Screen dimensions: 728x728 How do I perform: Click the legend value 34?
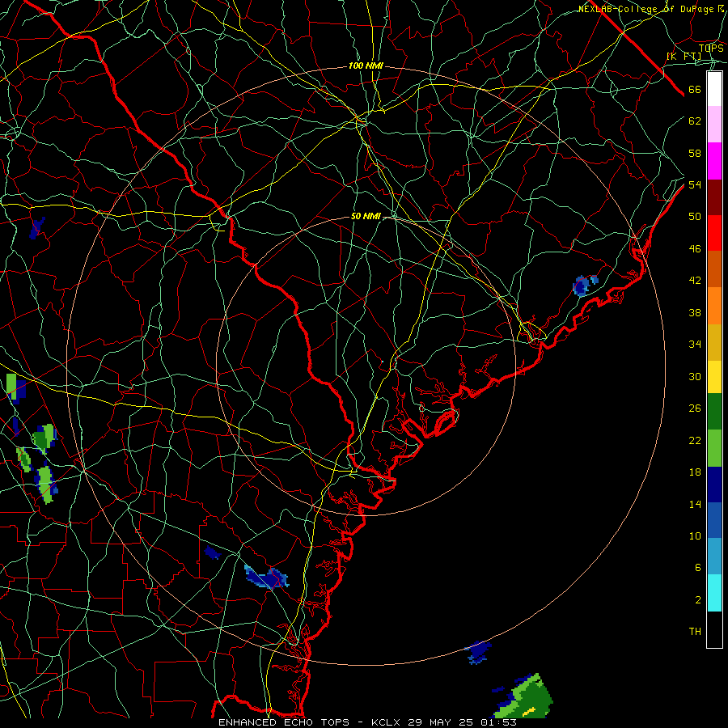(695, 344)
